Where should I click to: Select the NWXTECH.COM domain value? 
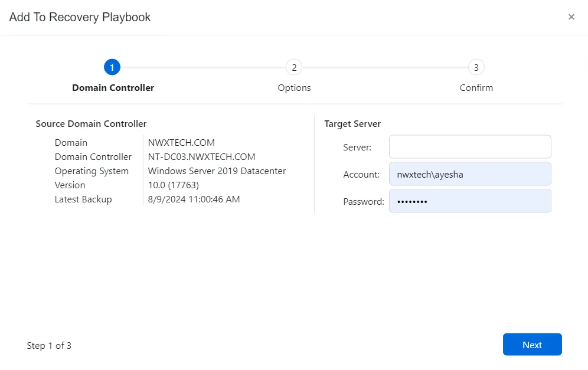pyautogui.click(x=181, y=142)
